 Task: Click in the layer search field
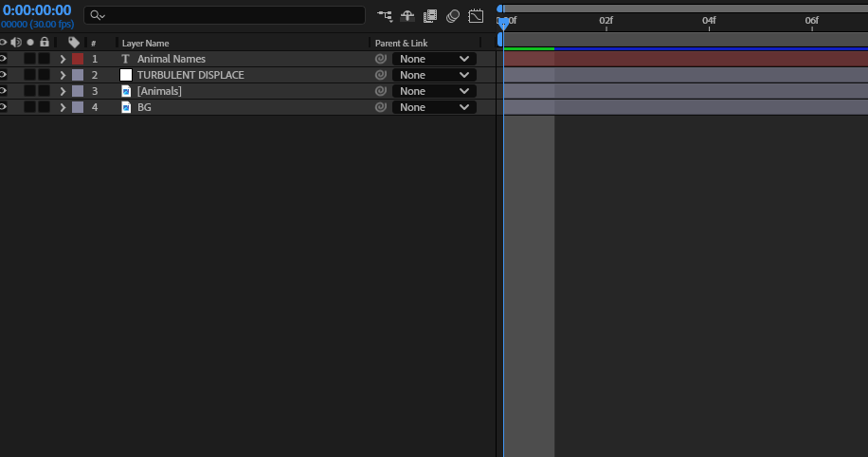coord(225,15)
